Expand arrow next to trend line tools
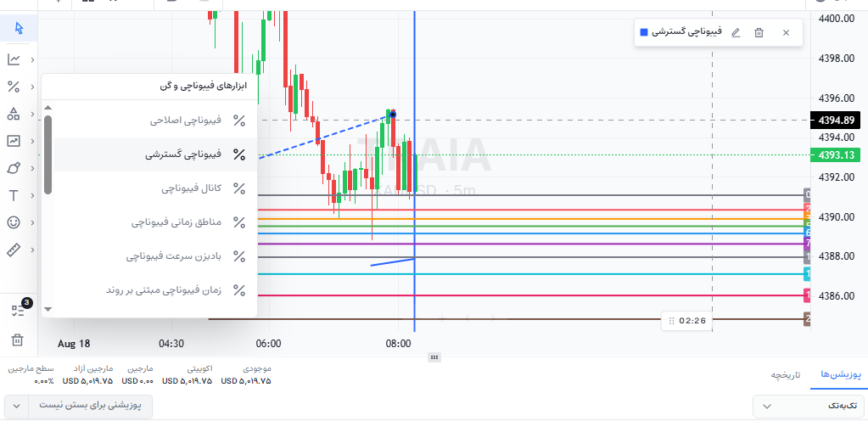Viewport: 868px width, 421px height. coord(32,59)
